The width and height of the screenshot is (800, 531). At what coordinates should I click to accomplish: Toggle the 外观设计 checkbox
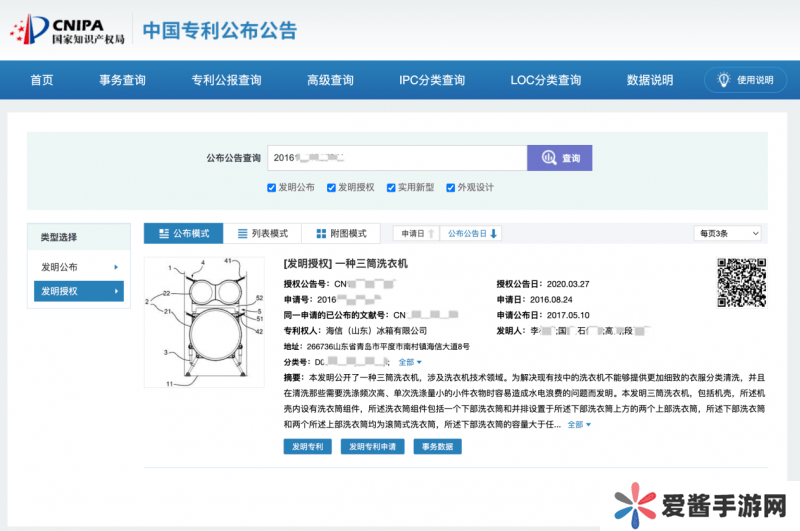coord(450,187)
